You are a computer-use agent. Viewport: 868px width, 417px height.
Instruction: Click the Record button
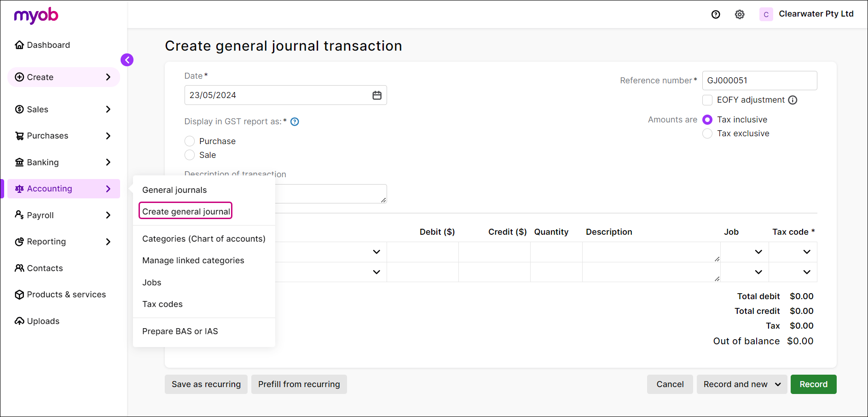click(813, 384)
